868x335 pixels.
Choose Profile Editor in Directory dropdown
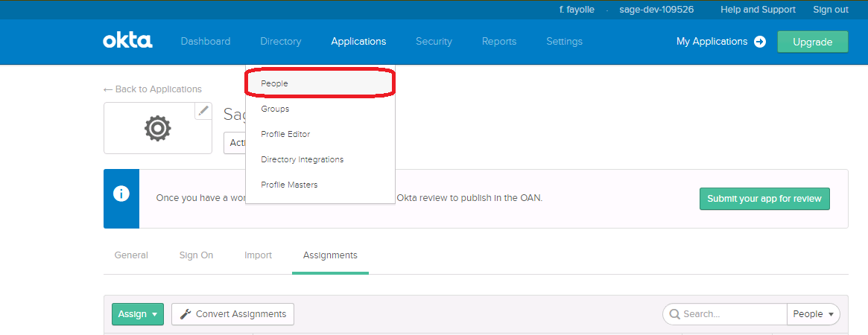(x=320, y=134)
